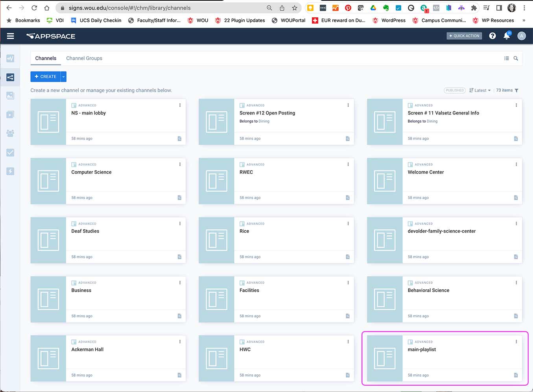Switch to the Channel Groups tab
This screenshot has height=392, width=533.
click(x=84, y=58)
